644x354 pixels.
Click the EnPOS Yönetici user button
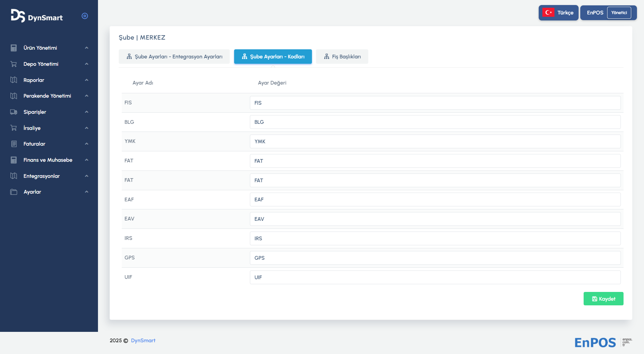tap(608, 13)
